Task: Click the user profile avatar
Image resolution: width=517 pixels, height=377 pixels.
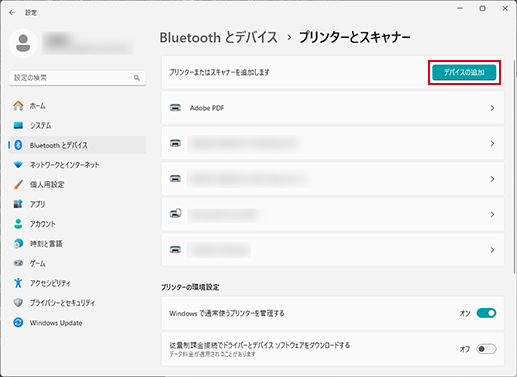Action: click(23, 43)
